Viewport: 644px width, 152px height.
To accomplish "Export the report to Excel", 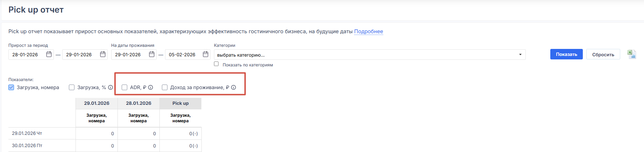I will tap(631, 55).
